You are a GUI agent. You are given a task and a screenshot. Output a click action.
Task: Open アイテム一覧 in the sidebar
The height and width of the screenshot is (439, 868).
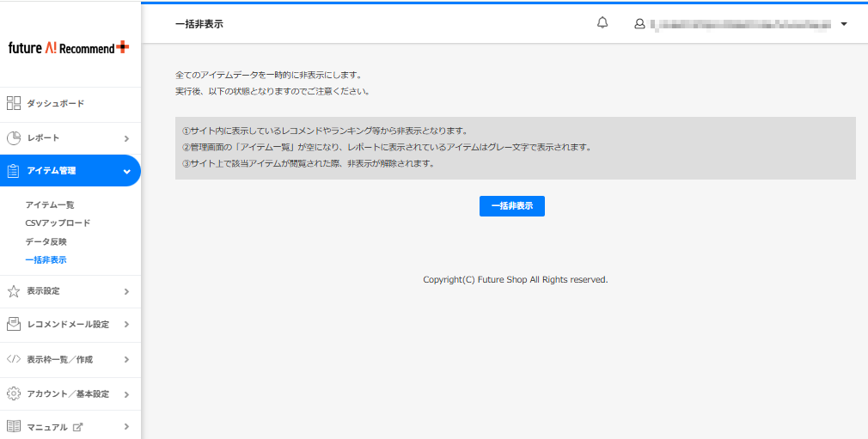(x=50, y=204)
